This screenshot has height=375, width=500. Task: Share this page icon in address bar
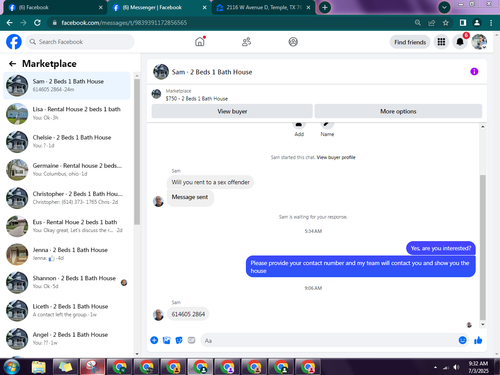(x=432, y=23)
